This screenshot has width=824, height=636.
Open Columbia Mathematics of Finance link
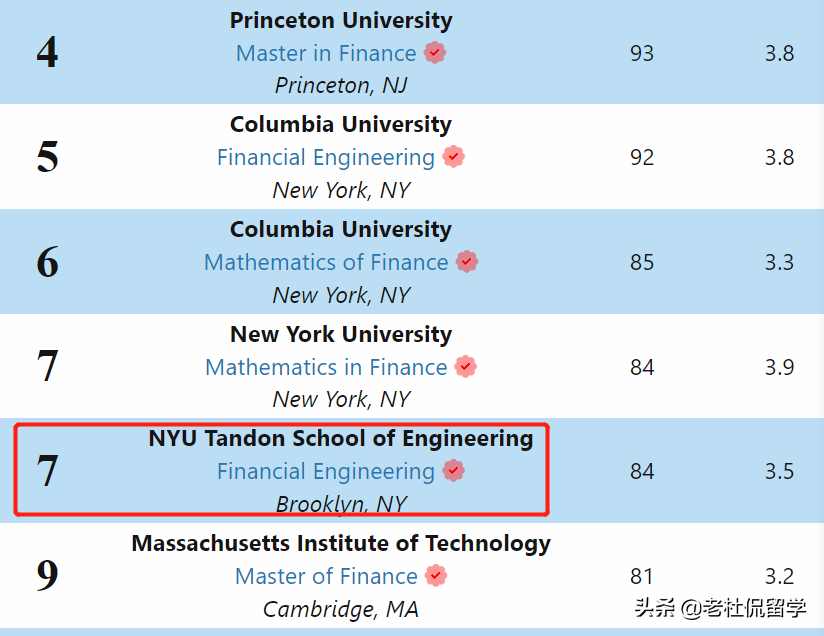326,263
